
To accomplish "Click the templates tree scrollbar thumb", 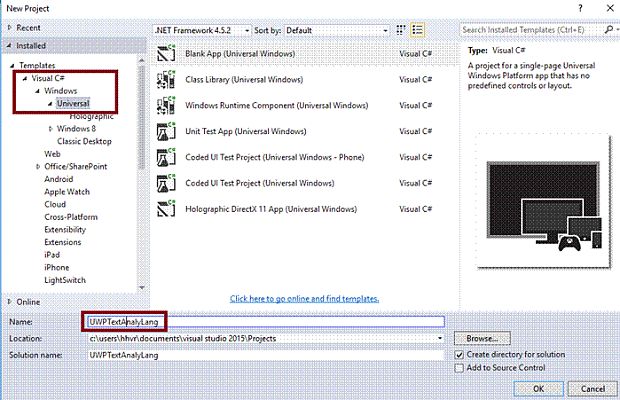I will coord(142,117).
